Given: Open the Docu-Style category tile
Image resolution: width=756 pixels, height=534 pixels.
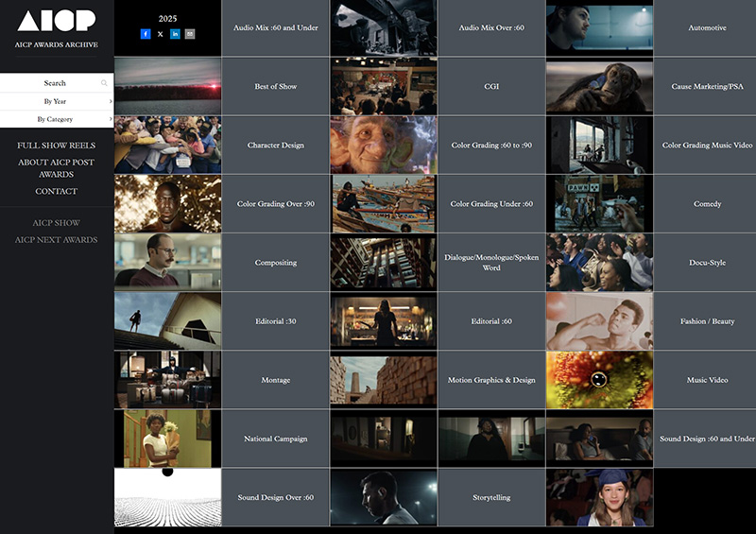Looking at the screenshot, I should [x=707, y=263].
